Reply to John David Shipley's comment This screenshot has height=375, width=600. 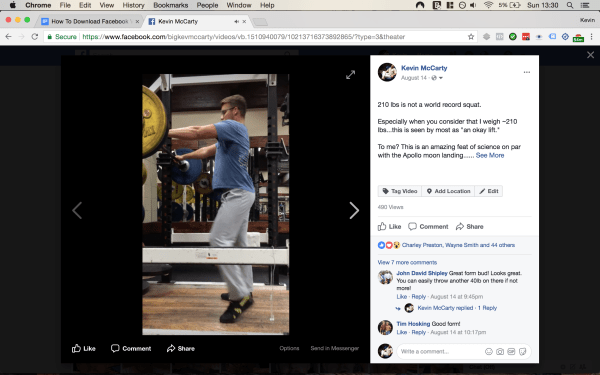click(419, 297)
